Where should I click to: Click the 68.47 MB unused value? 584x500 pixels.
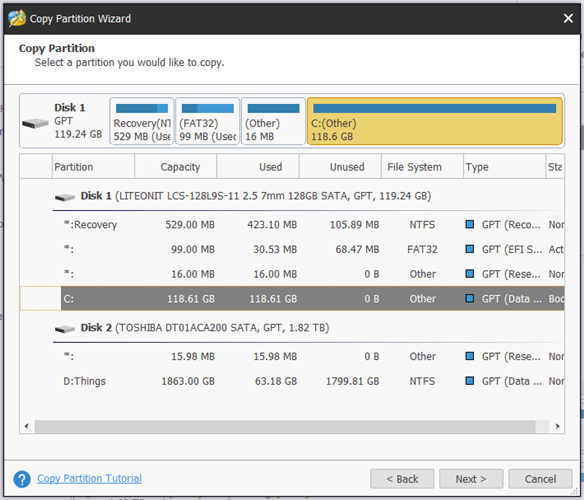(357, 249)
